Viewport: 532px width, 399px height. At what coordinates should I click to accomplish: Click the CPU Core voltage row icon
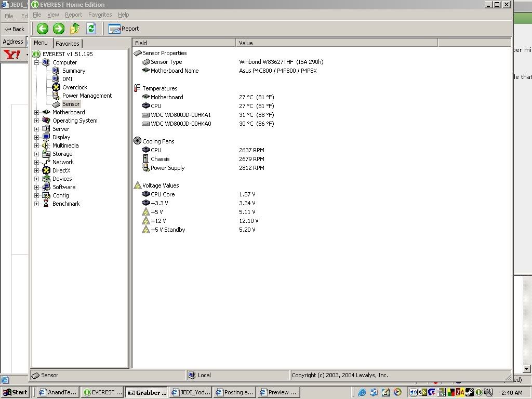(146, 194)
